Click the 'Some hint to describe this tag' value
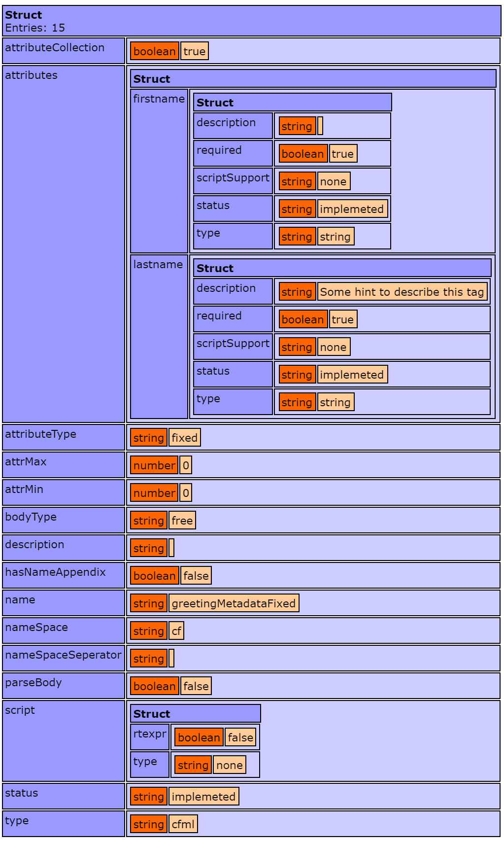This screenshot has width=504, height=841. [x=402, y=292]
